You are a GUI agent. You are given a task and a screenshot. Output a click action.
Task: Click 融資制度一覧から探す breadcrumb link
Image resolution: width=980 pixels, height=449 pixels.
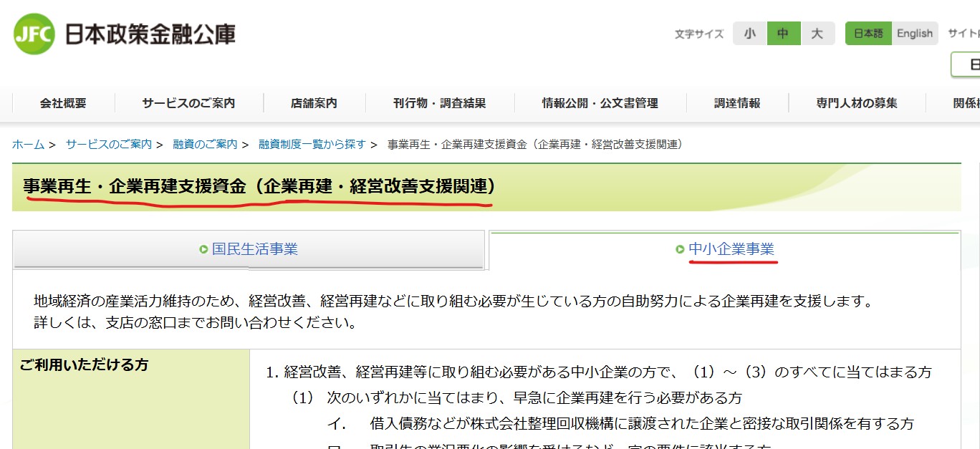312,145
